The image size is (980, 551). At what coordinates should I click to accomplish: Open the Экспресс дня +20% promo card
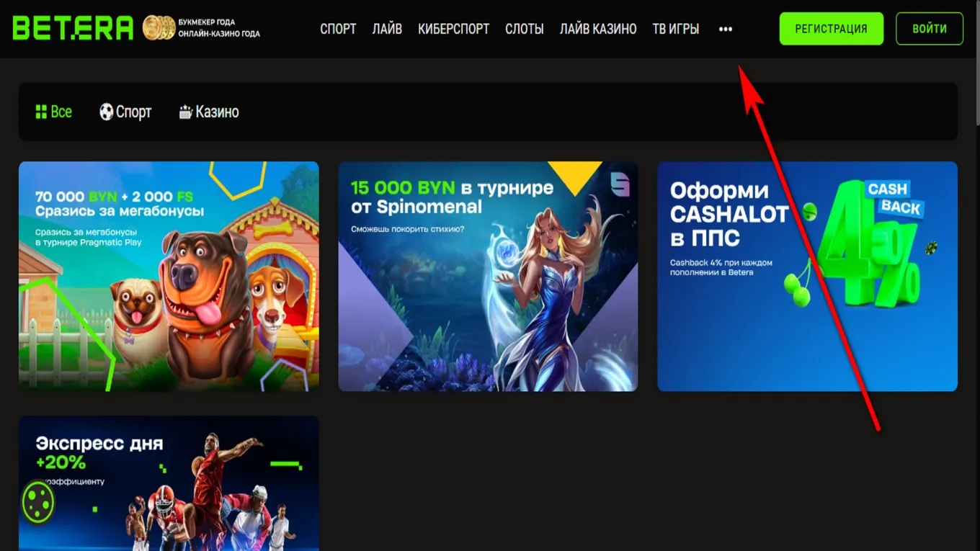point(169,483)
